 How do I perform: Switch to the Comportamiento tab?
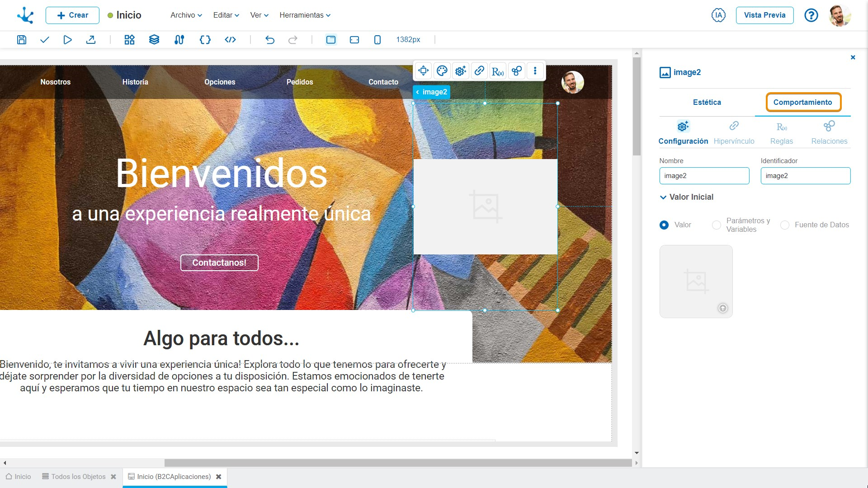tap(803, 103)
